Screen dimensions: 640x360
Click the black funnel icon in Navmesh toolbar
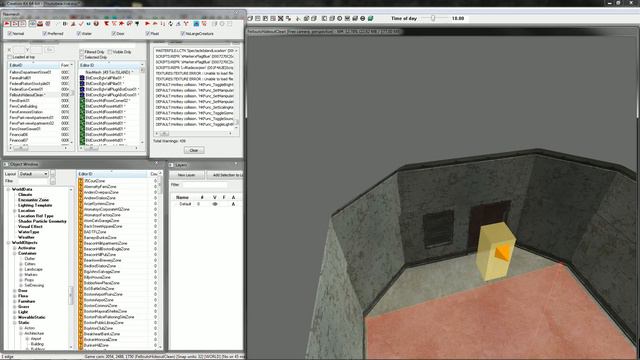[x=137, y=24]
